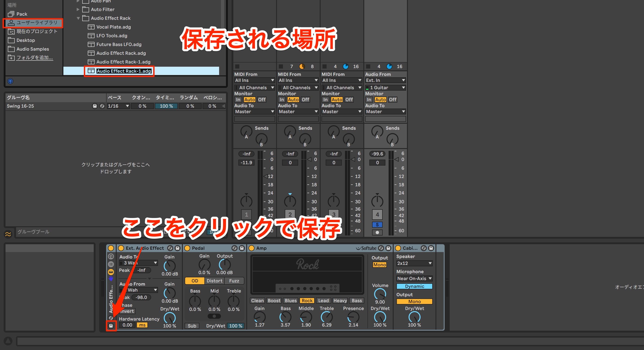This screenshot has width=644, height=350.
Task: Toggle the Amp device activator
Action: tap(251, 248)
